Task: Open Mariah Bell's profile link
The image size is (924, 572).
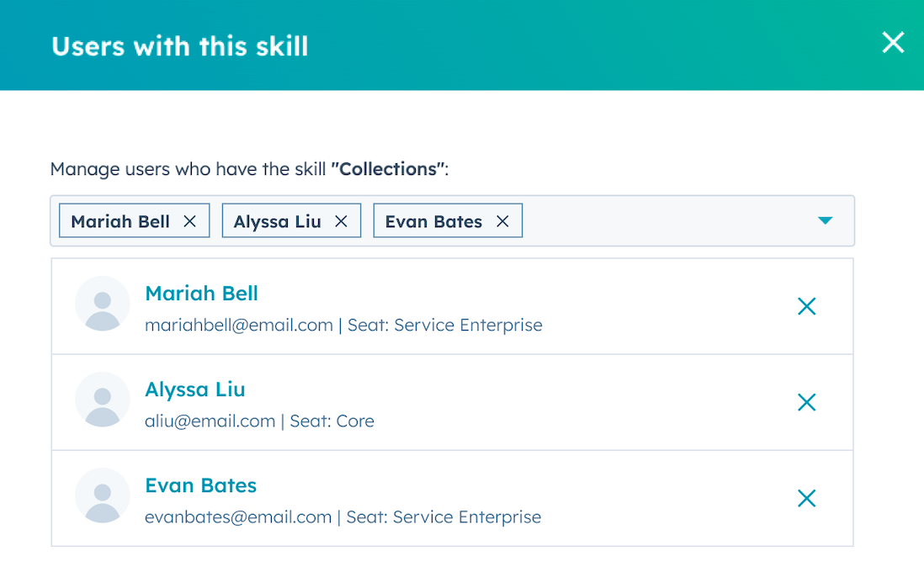Action: [x=201, y=294]
